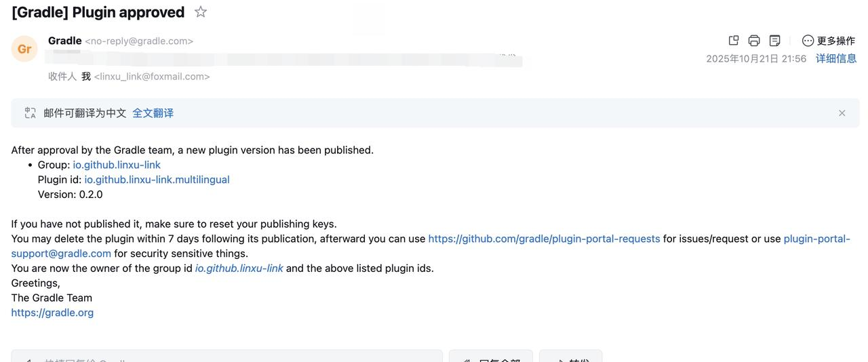This screenshot has height=362, width=868.
Task: Show 详细信息 for the message
Action: coord(836,58)
